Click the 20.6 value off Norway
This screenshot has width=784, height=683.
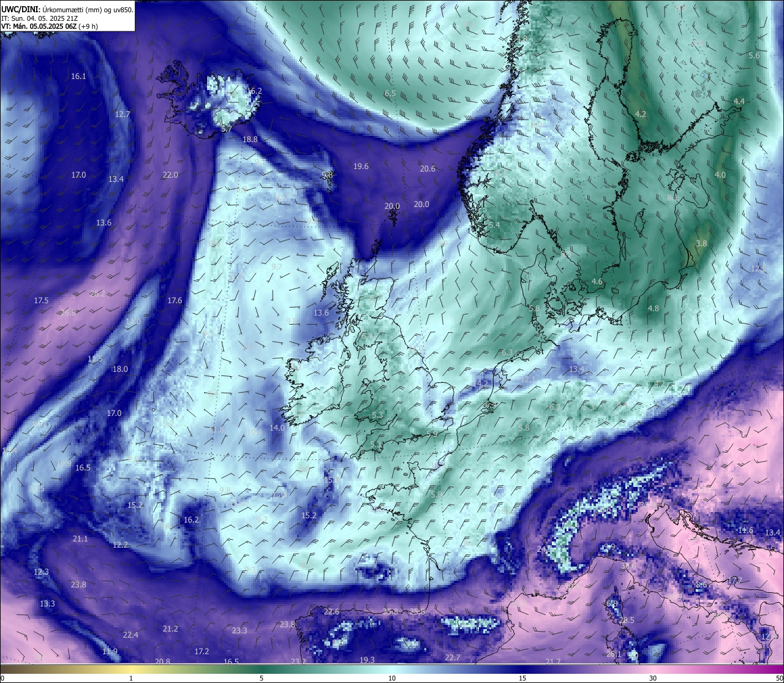(x=428, y=169)
